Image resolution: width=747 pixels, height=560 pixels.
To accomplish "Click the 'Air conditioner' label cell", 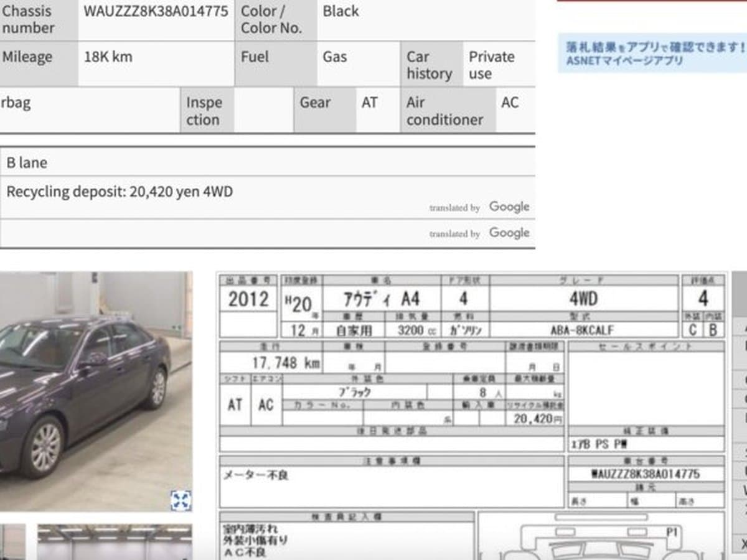I will coord(448,111).
